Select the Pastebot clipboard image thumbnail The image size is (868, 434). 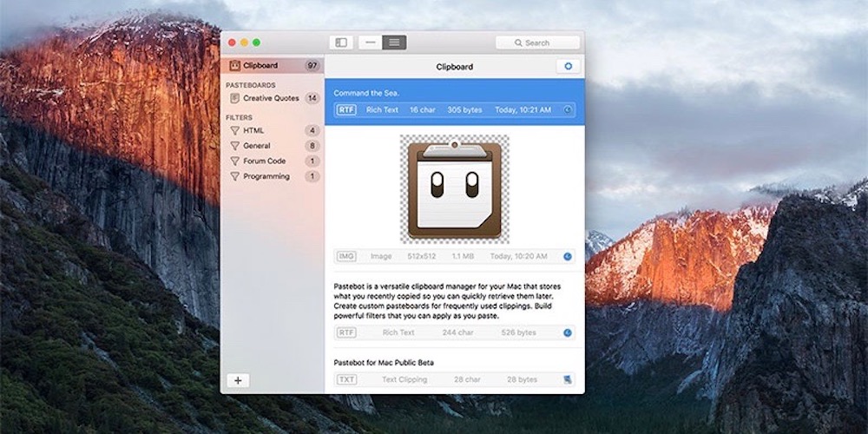click(x=454, y=188)
